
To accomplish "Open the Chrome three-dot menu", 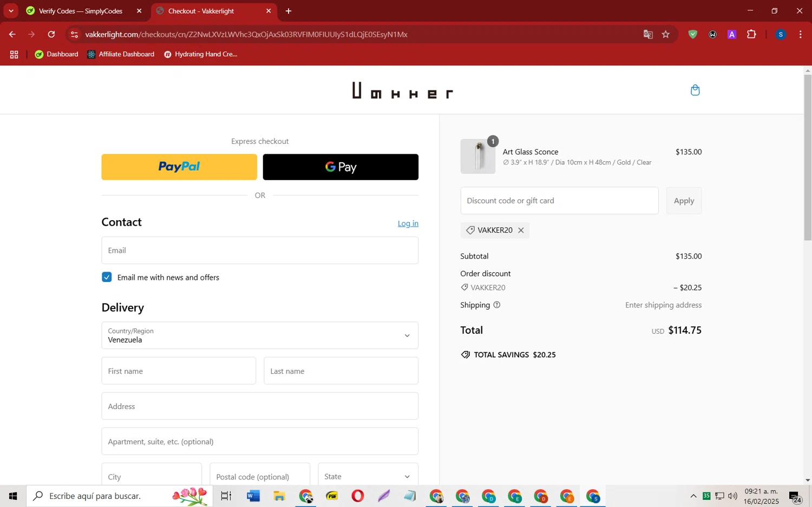I will [x=801, y=34].
